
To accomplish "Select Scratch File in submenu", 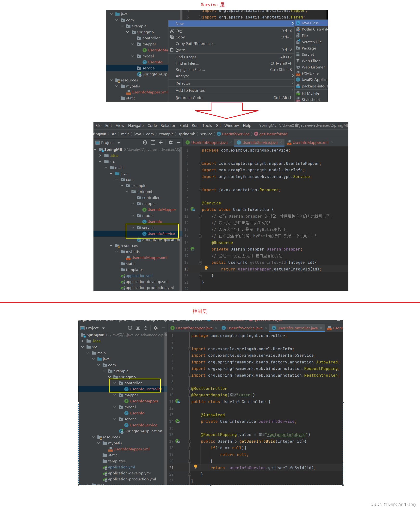I will tap(311, 42).
